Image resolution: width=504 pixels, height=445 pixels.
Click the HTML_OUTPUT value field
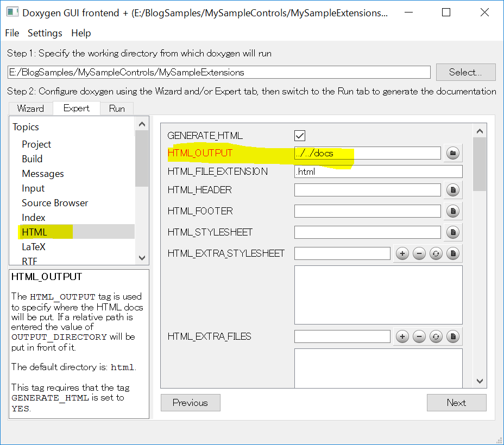coord(367,153)
